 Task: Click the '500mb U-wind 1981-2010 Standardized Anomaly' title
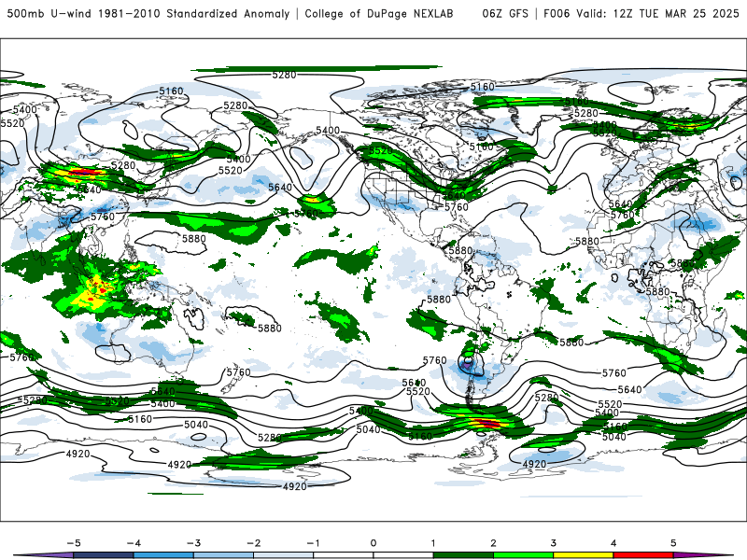click(x=148, y=14)
